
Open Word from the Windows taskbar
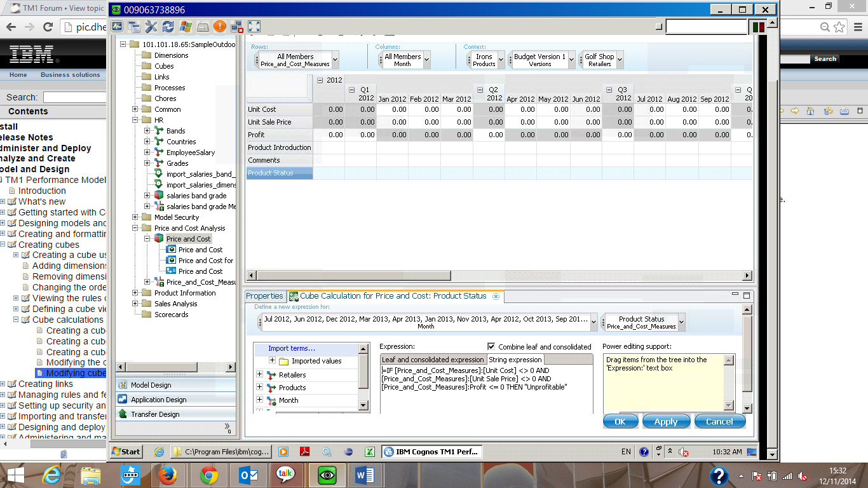pyautogui.click(x=366, y=475)
